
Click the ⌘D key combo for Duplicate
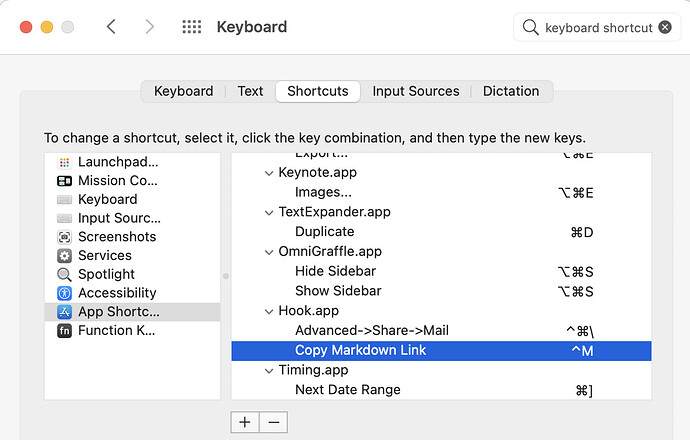click(582, 232)
